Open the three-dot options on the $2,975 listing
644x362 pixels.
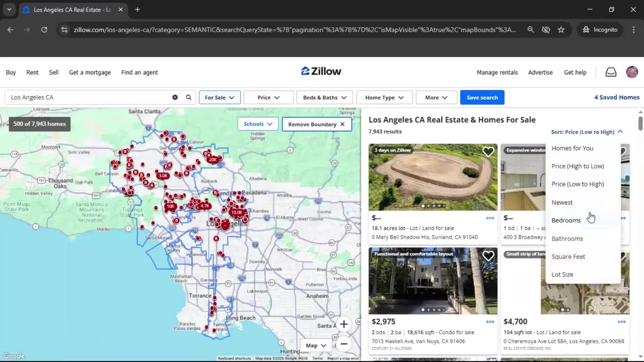coord(490,321)
